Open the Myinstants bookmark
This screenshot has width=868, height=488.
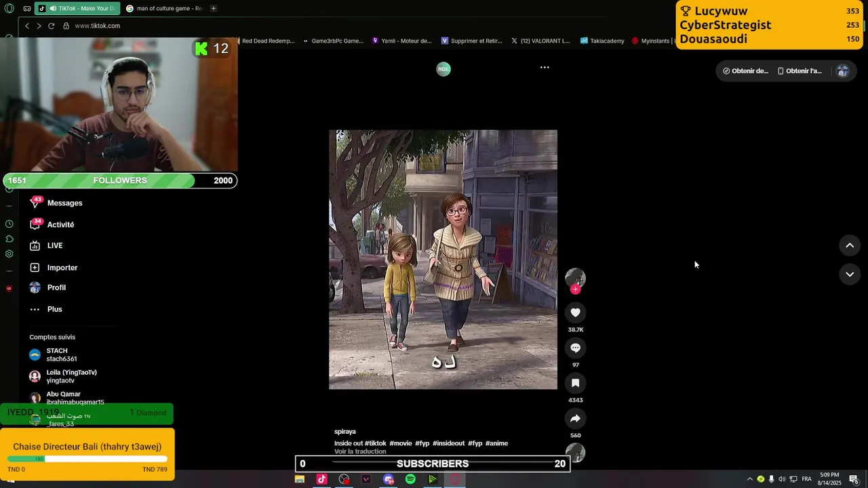650,41
